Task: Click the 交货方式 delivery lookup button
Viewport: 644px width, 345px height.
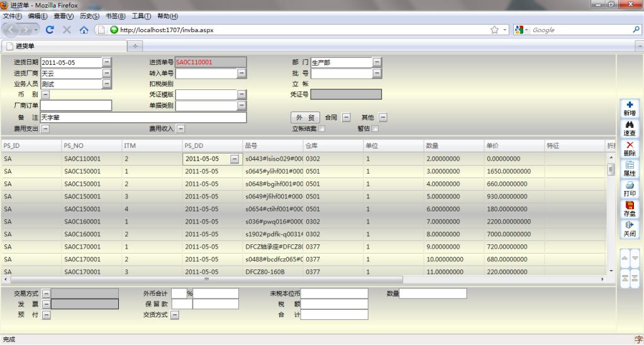Action: click(x=175, y=315)
